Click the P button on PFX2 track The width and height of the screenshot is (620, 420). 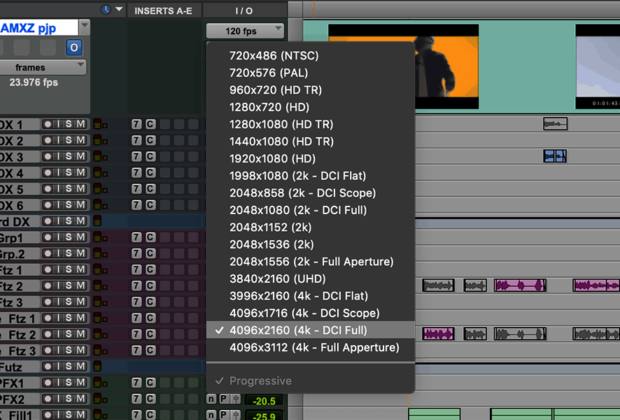[x=224, y=399]
